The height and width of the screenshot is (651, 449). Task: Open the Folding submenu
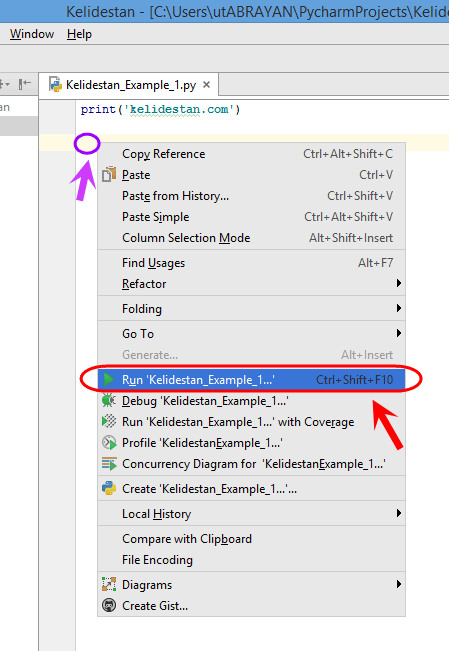pyautogui.click(x=251, y=309)
